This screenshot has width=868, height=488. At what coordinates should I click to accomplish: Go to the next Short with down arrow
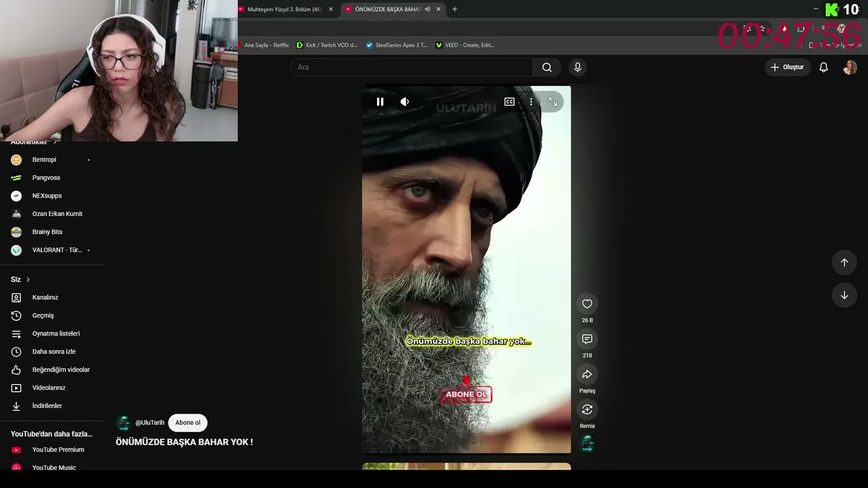click(x=844, y=295)
